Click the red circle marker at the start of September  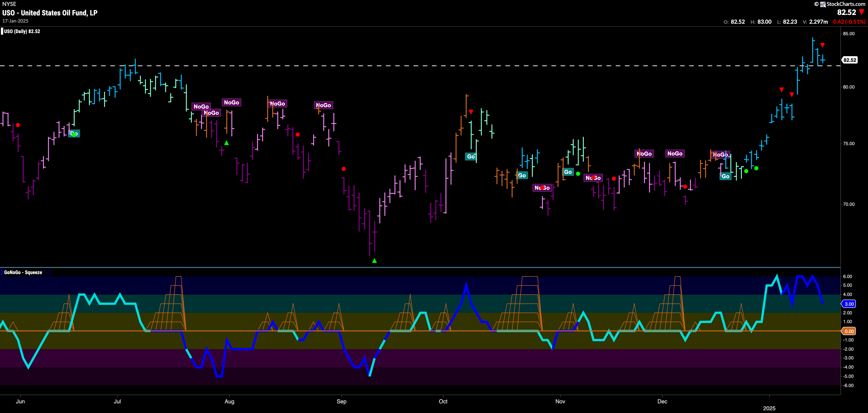(x=343, y=169)
